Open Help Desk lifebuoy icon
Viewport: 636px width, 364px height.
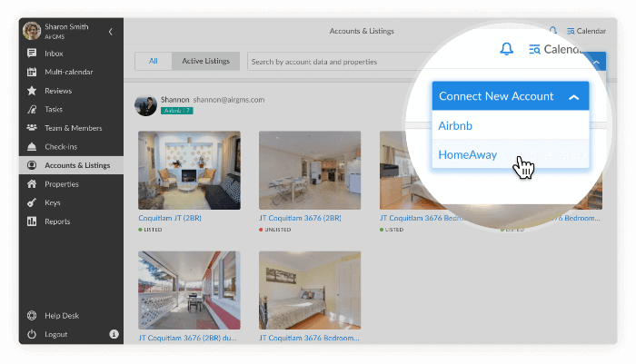(x=32, y=315)
